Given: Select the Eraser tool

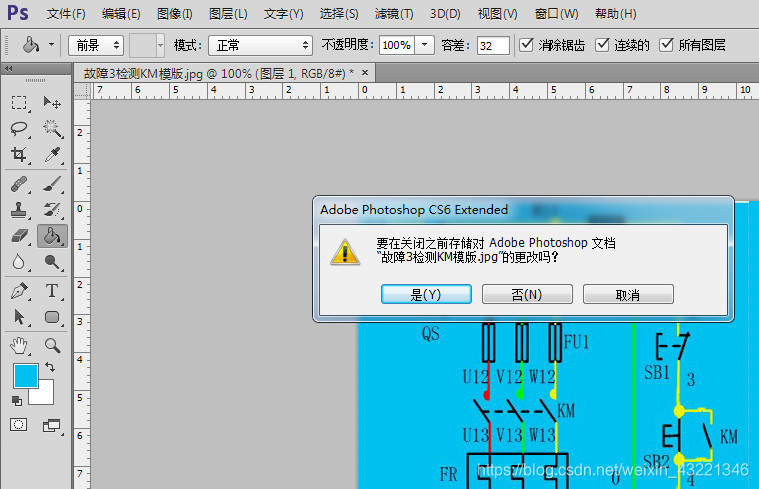Looking at the screenshot, I should pos(19,236).
